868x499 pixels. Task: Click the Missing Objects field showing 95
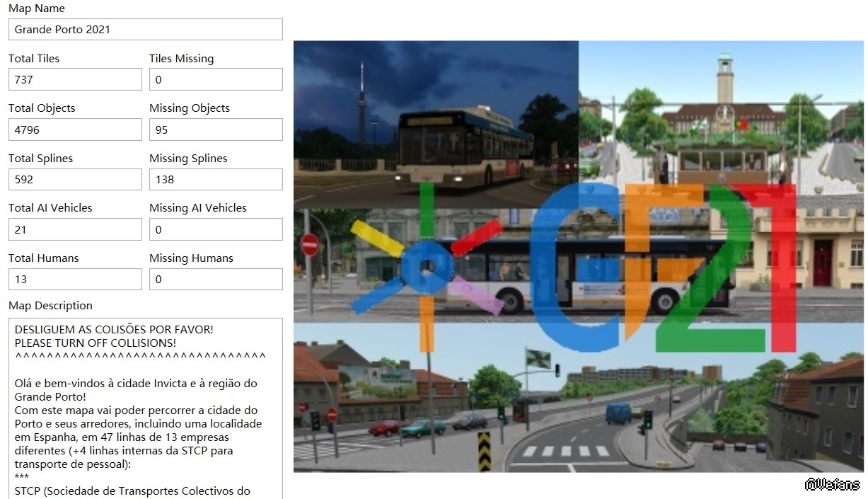(216, 130)
